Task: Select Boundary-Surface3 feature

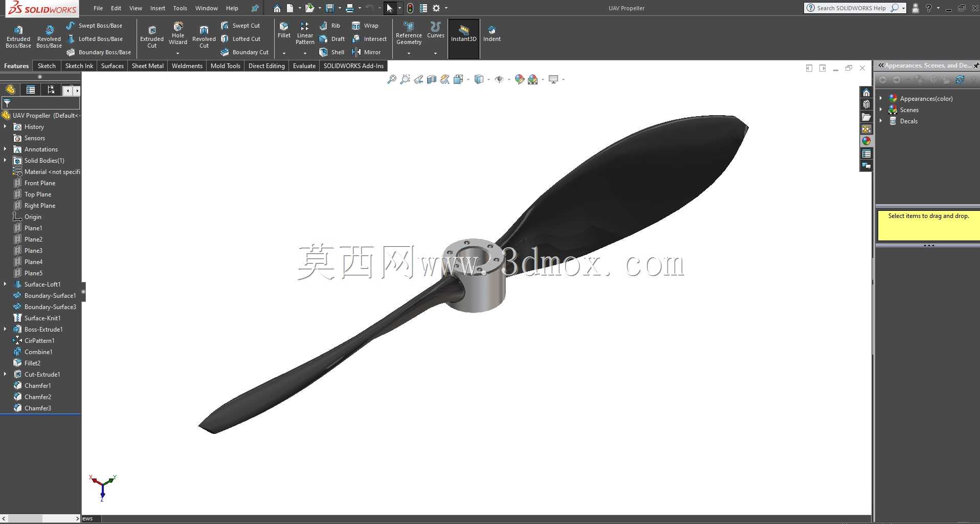Action: click(x=50, y=307)
